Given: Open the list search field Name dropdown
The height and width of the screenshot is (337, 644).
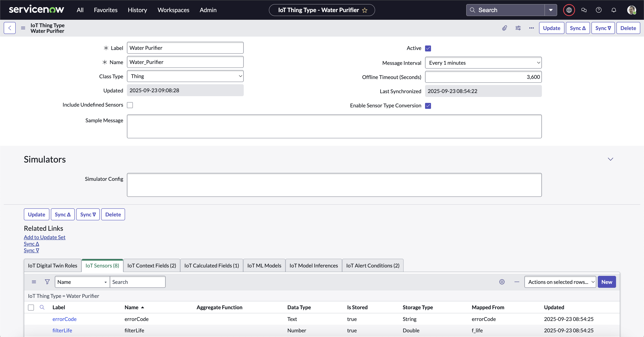Looking at the screenshot, I should point(82,282).
